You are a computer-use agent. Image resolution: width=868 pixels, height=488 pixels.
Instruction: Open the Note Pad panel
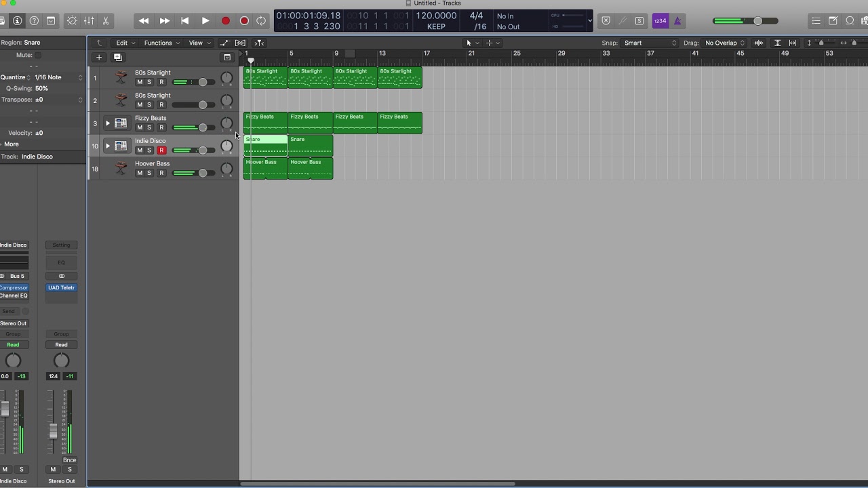coord(833,21)
